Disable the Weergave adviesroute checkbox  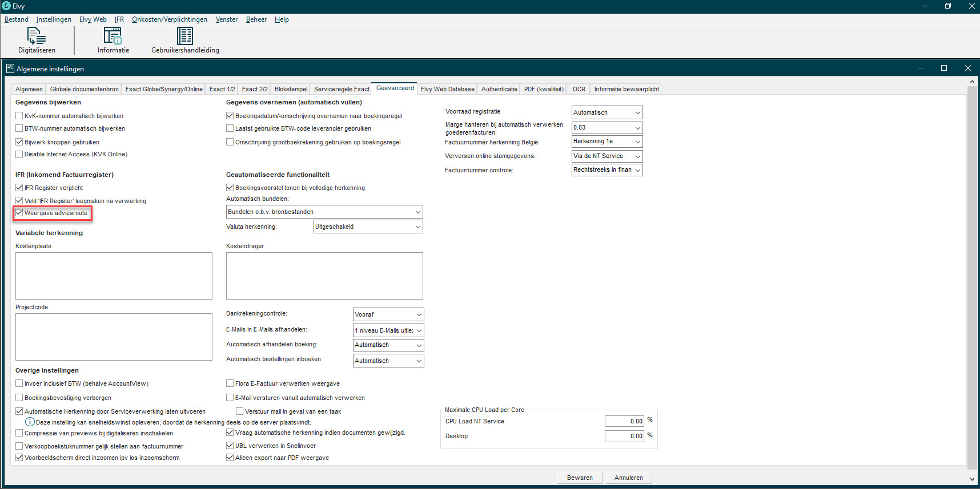click(x=19, y=213)
